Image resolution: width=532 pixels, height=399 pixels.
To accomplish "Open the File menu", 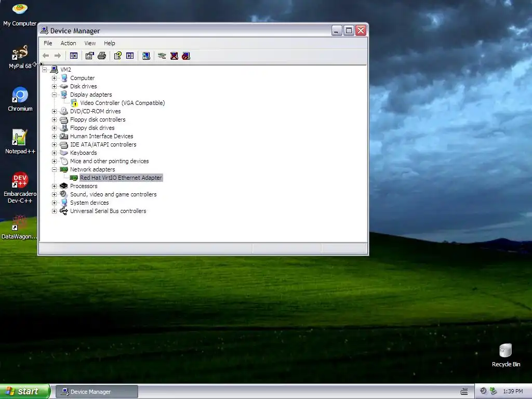I will 48,43.
